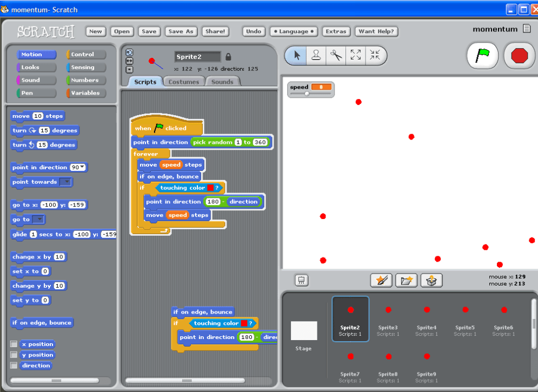Open the Language menu
This screenshot has width=538, height=392.
pyautogui.click(x=294, y=31)
